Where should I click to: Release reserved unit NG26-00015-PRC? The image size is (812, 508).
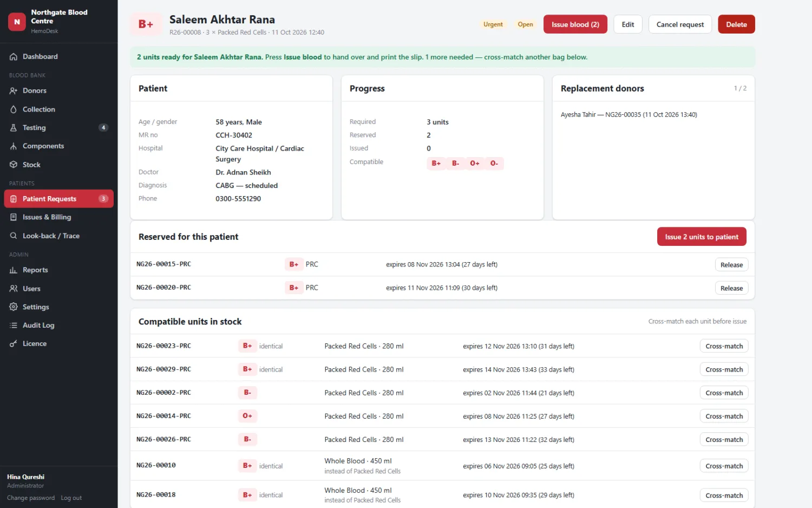click(x=731, y=265)
